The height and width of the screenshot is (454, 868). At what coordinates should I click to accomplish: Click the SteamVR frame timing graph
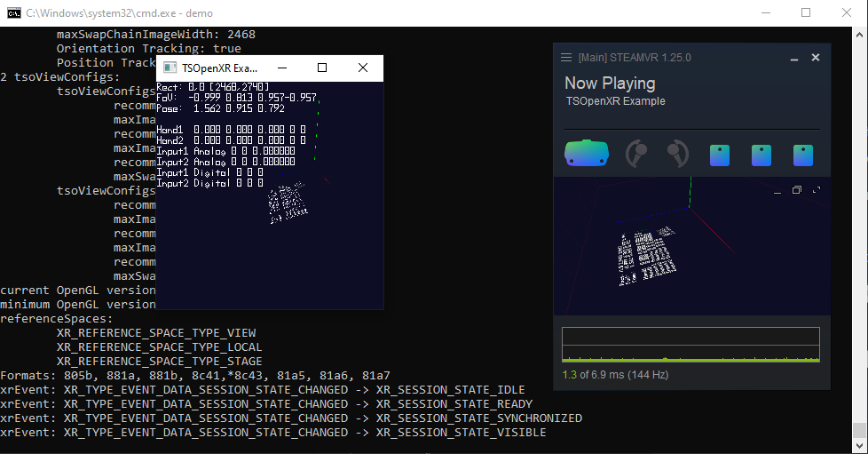[690, 345]
